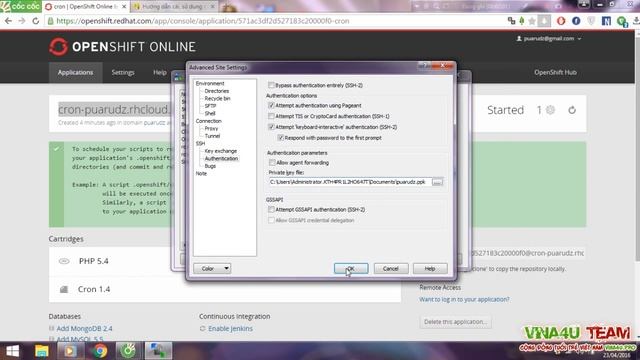Select Connection in the settings tree
The width and height of the screenshot is (640, 360).
209,121
